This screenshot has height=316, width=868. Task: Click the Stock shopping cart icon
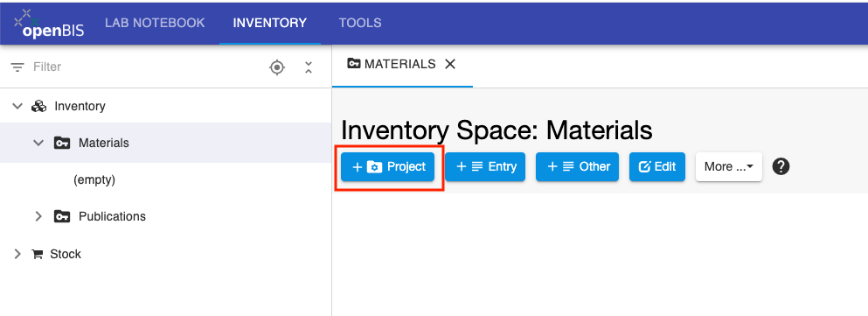tap(38, 255)
